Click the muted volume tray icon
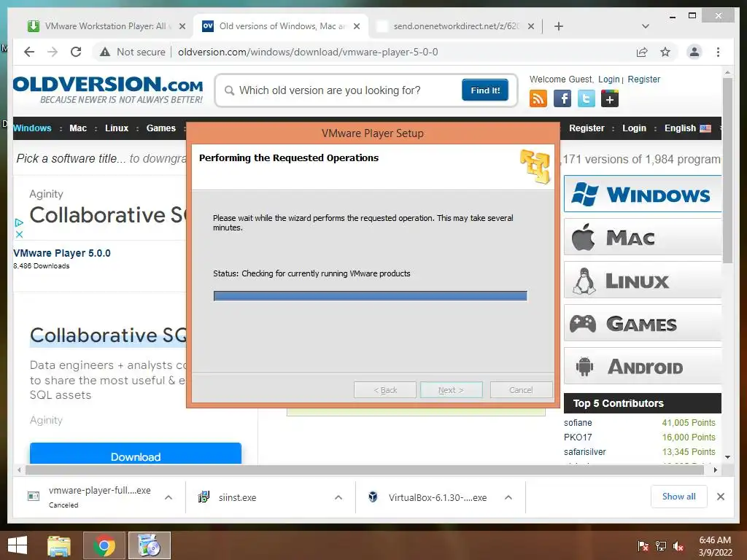This screenshot has width=747, height=560. click(678, 546)
